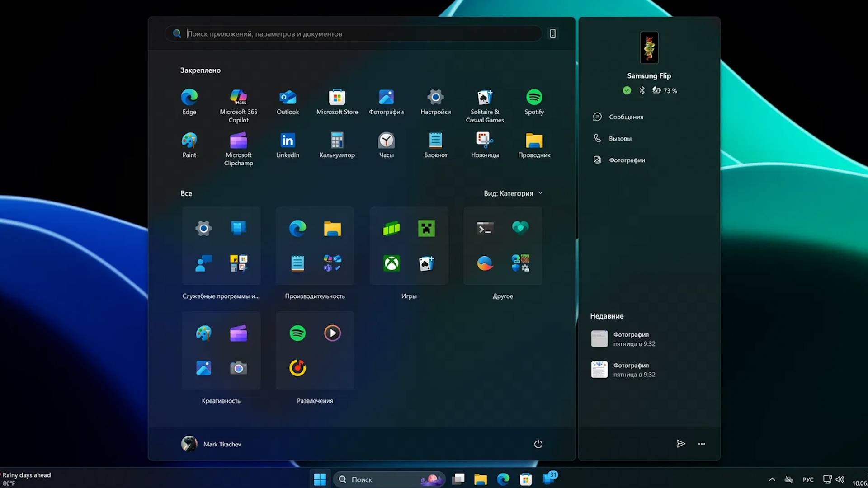Click the power button
Screen dimensions: 868x488
[x=538, y=444]
